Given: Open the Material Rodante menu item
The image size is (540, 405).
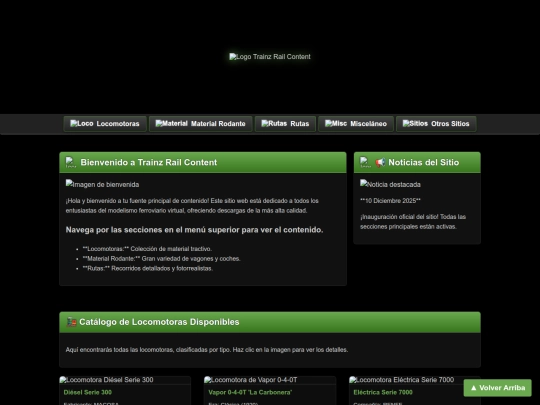Looking at the screenshot, I should pos(200,124).
